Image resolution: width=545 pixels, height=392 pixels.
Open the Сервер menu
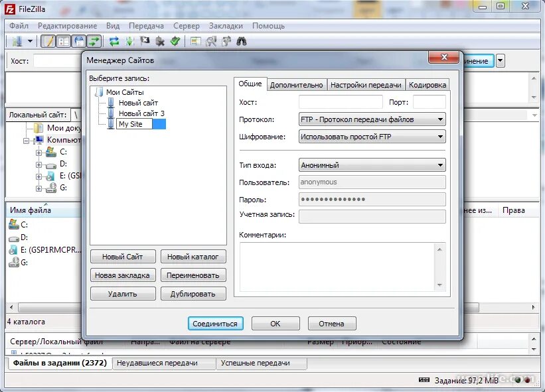[x=187, y=26]
